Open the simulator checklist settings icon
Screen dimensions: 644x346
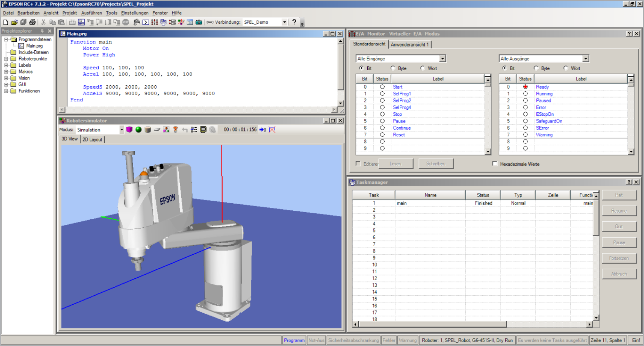pos(194,130)
